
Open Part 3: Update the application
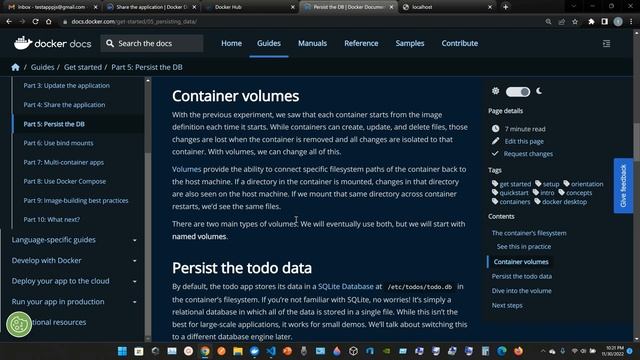[x=67, y=85]
